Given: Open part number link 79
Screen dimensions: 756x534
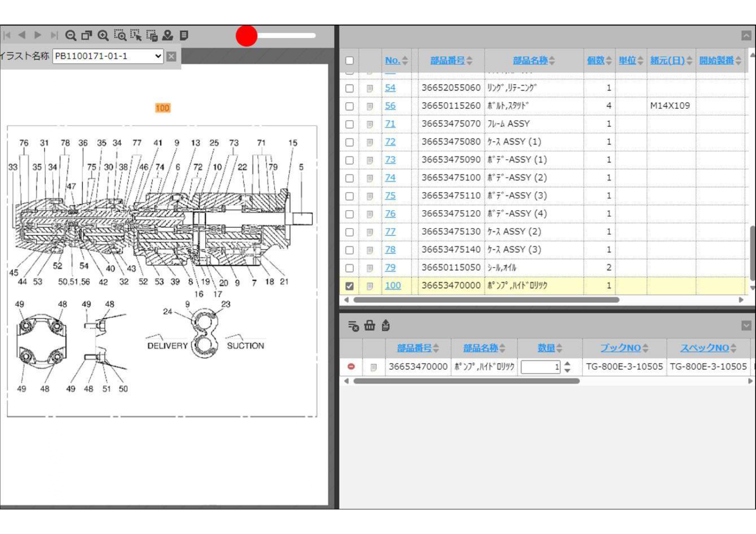Looking at the screenshot, I should 390,267.
